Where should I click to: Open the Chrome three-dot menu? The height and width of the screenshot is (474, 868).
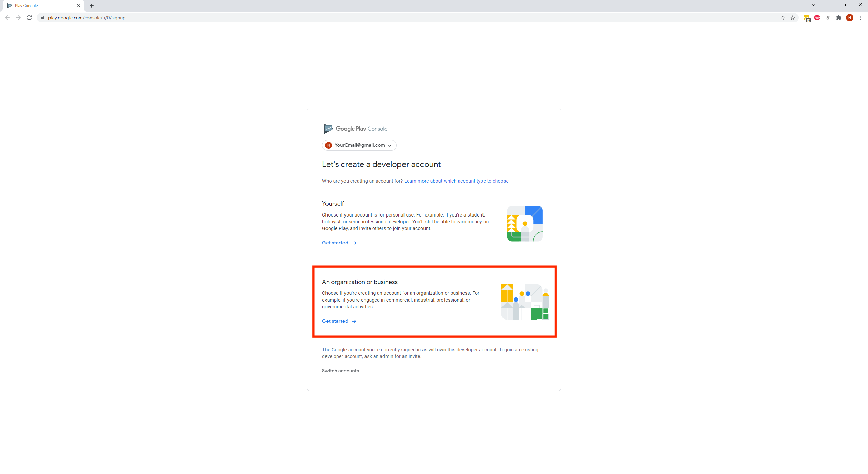coord(861,18)
